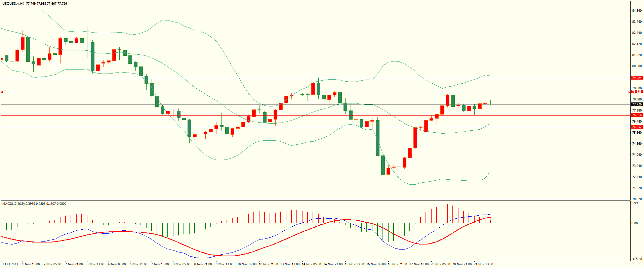The width and height of the screenshot is (644, 268).
Task: Click the 0.998 MACD scale value
Action: point(635,203)
